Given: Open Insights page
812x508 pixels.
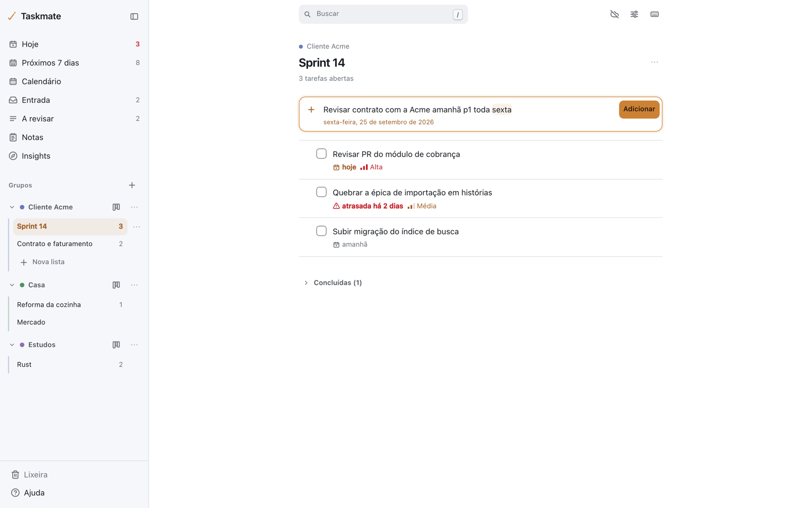Looking at the screenshot, I should tap(74, 156).
